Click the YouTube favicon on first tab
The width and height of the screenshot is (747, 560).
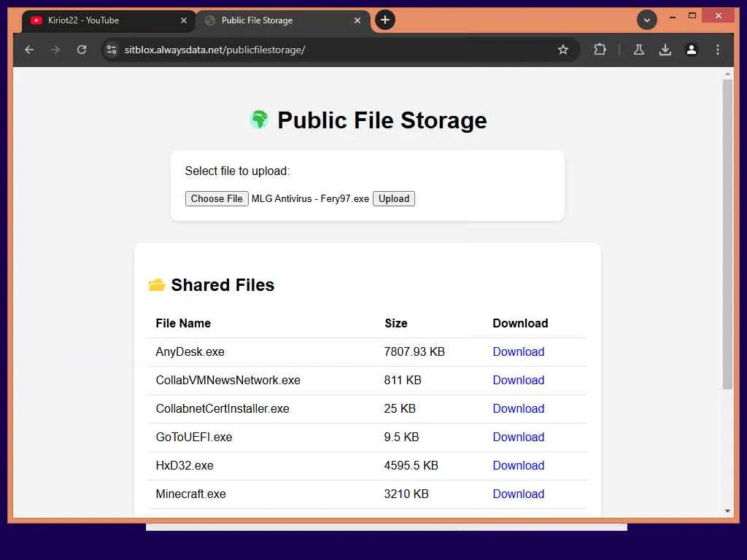tap(36, 20)
